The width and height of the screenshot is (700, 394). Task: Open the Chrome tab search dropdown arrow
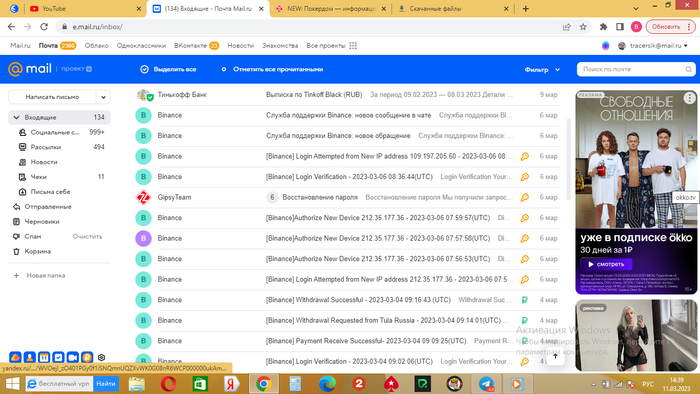point(636,8)
